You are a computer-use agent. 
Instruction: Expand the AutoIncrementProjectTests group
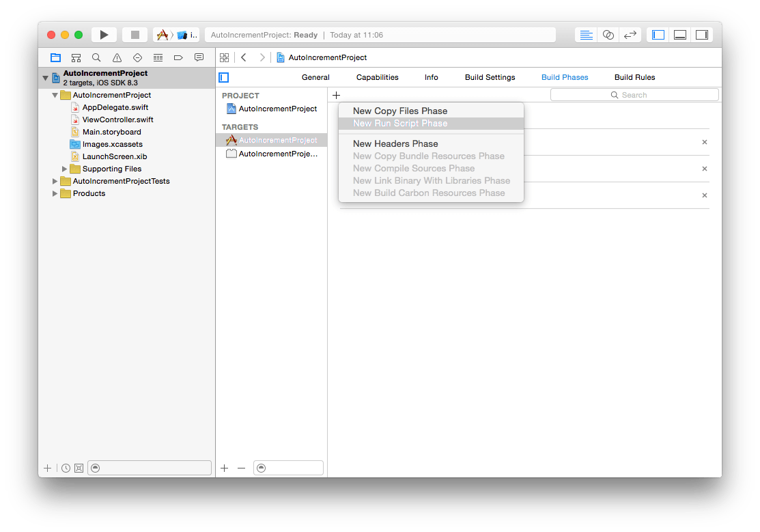(55, 182)
